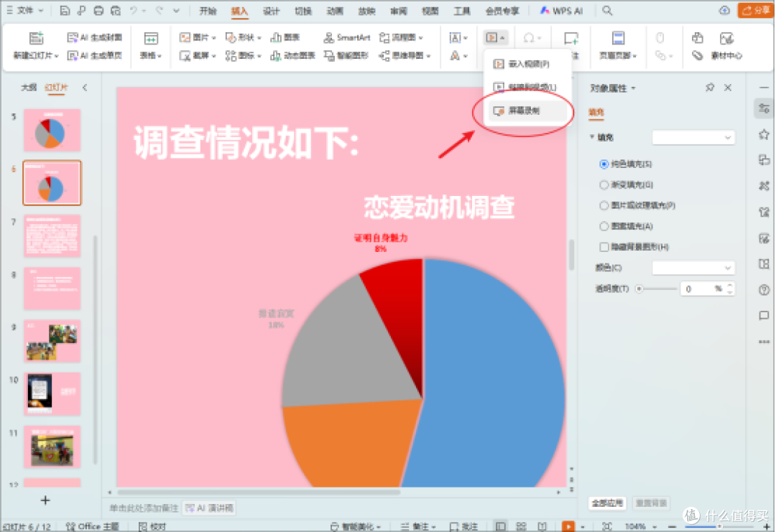Click the fit-to-window icon in status bar
Screen dimensions: 776x532
click(x=606, y=526)
